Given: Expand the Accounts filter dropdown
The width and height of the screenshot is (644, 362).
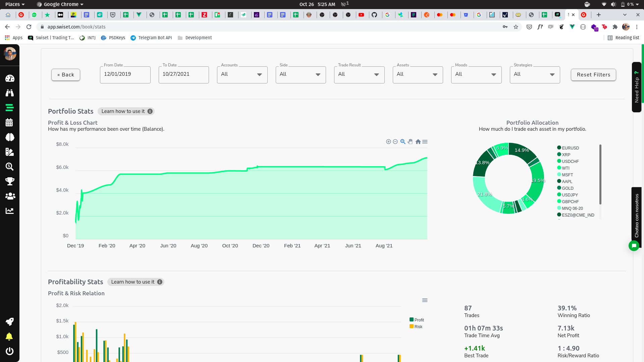Looking at the screenshot, I should click(242, 74).
